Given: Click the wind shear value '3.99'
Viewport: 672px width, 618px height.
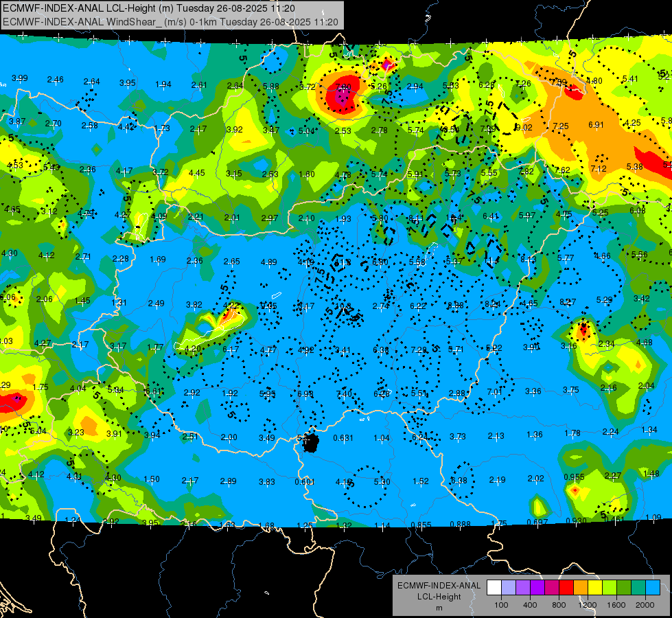Looking at the screenshot, I should (20, 78).
